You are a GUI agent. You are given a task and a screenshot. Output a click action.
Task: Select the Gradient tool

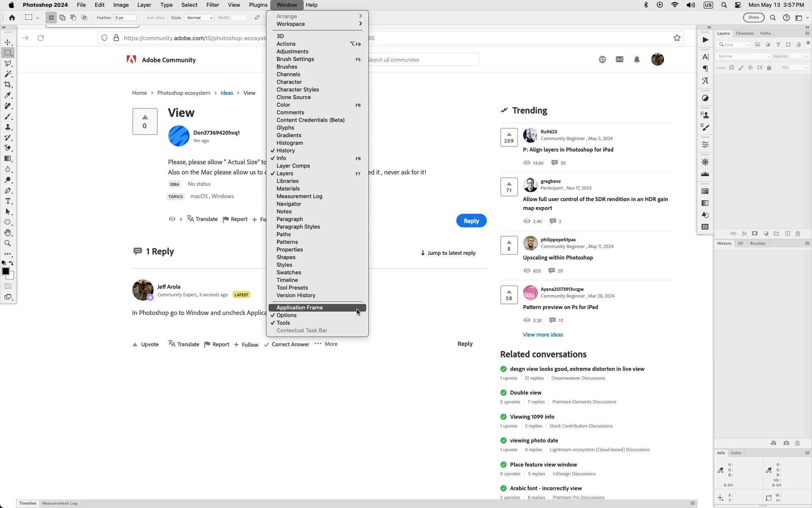pyautogui.click(x=8, y=159)
